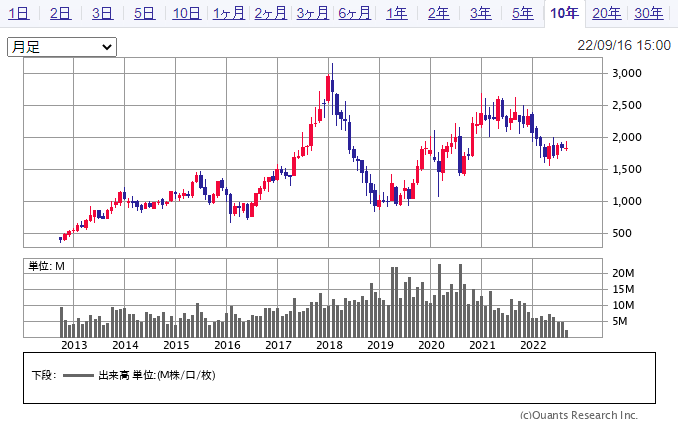The height and width of the screenshot is (425, 678).
Task: Click the 2018 year axis label
Action: pyautogui.click(x=329, y=345)
